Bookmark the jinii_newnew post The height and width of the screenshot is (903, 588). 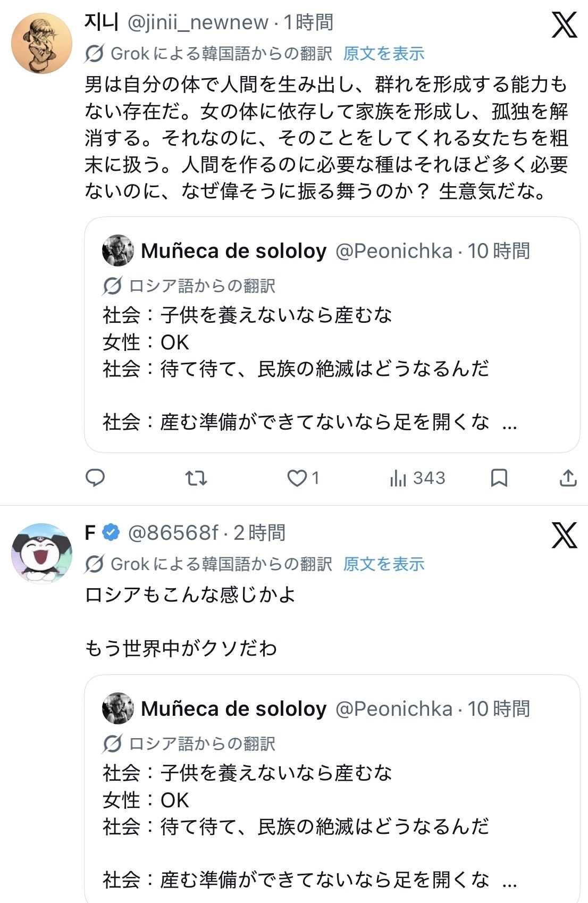tap(499, 478)
